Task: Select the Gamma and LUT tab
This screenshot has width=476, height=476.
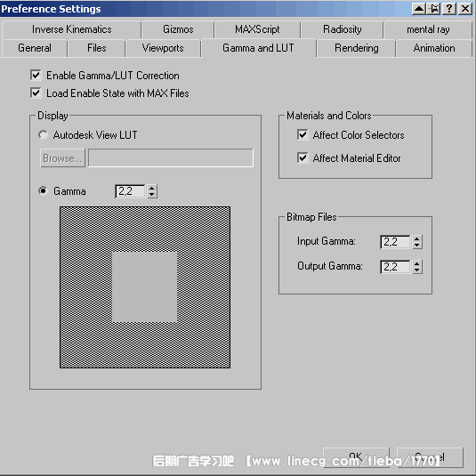Action: pyautogui.click(x=258, y=48)
